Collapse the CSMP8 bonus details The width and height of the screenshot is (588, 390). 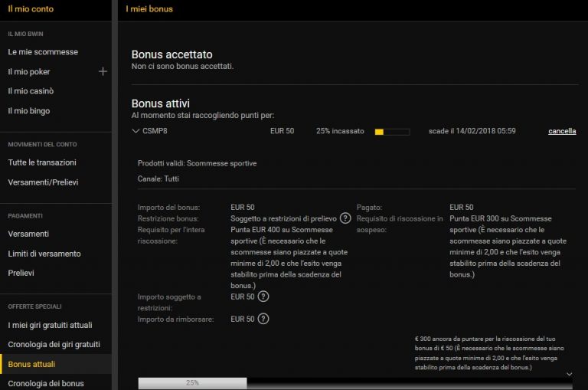pos(136,131)
